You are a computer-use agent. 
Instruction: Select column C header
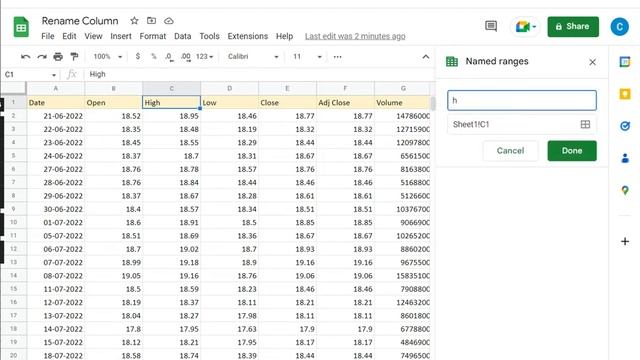171,88
